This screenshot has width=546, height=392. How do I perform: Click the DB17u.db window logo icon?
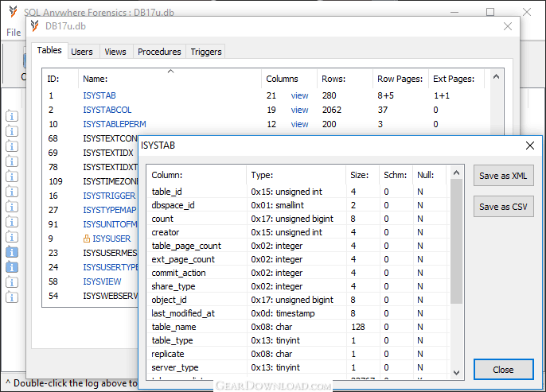pyautogui.click(x=34, y=25)
